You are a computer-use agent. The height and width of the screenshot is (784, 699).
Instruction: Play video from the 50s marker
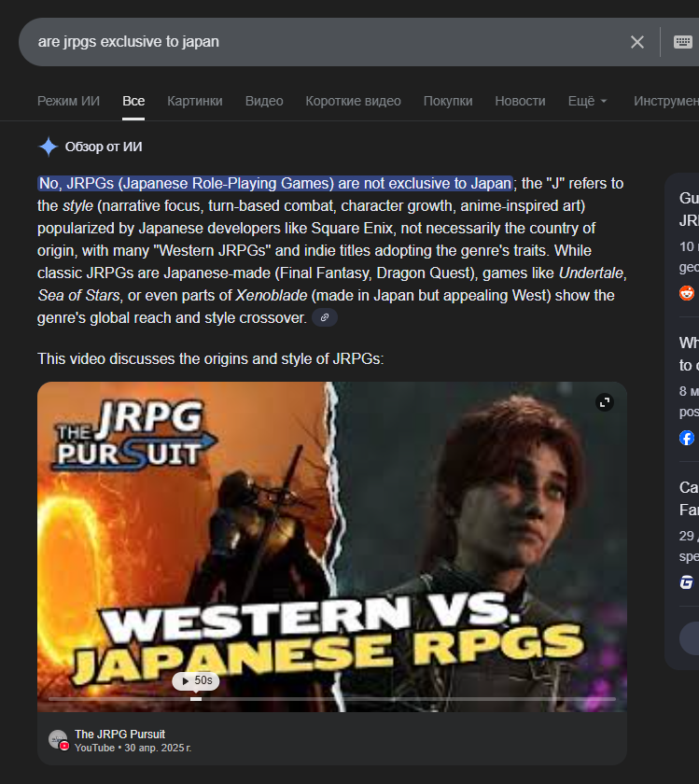point(196,680)
